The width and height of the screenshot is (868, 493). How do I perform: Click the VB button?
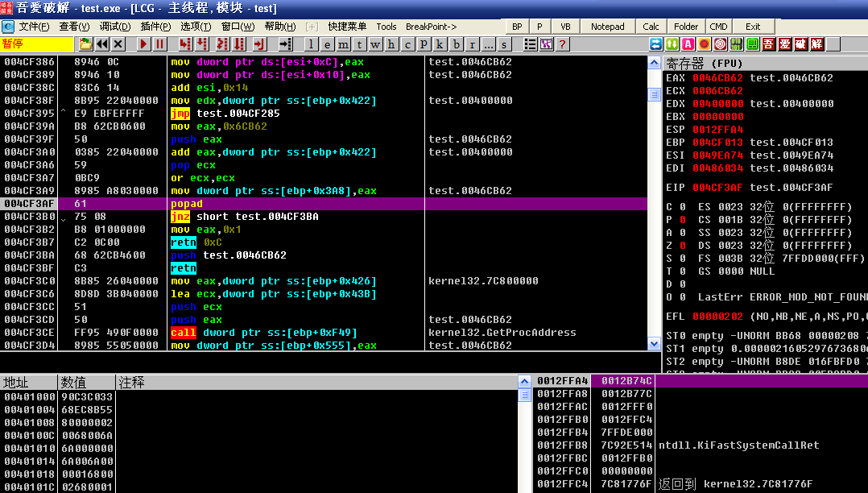point(565,27)
